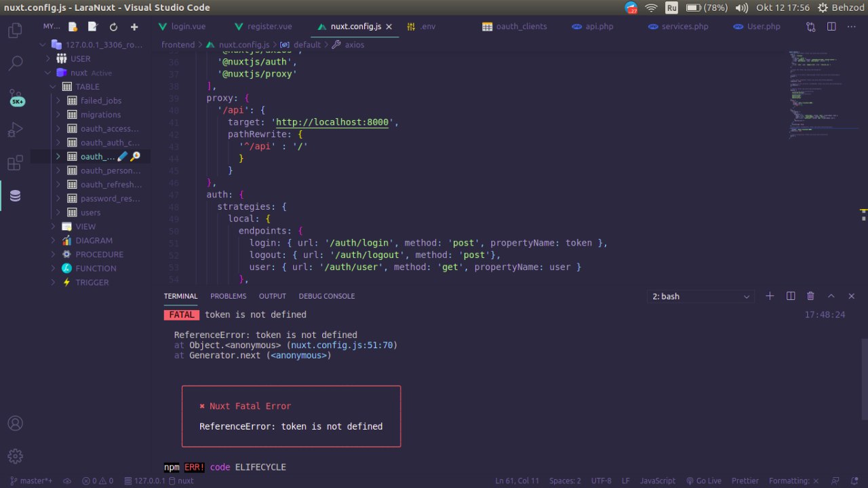
Task: Switch to the login.vue tab
Action: [x=189, y=26]
